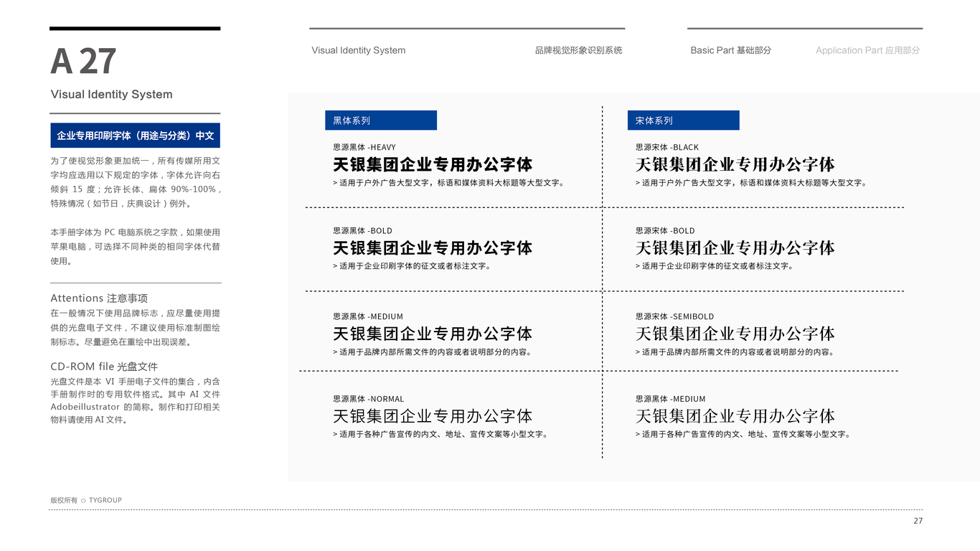980x551 pixels.
Task: Click the header text 'Visual Identity System' at top center
Action: (359, 50)
